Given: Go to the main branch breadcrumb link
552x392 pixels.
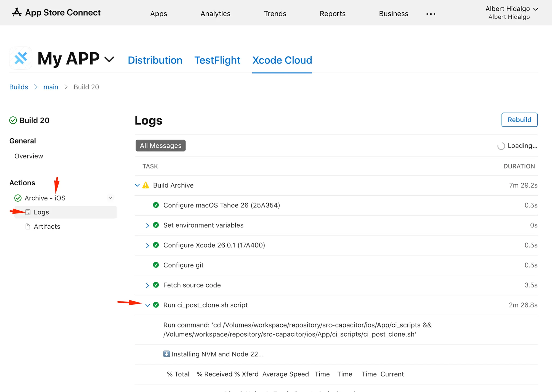Looking at the screenshot, I should tap(51, 87).
